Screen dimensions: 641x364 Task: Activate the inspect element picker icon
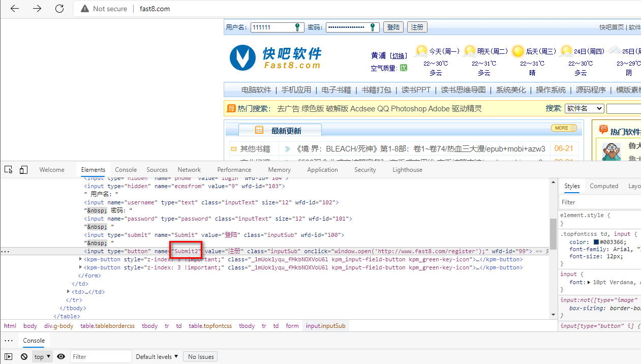pyautogui.click(x=9, y=170)
